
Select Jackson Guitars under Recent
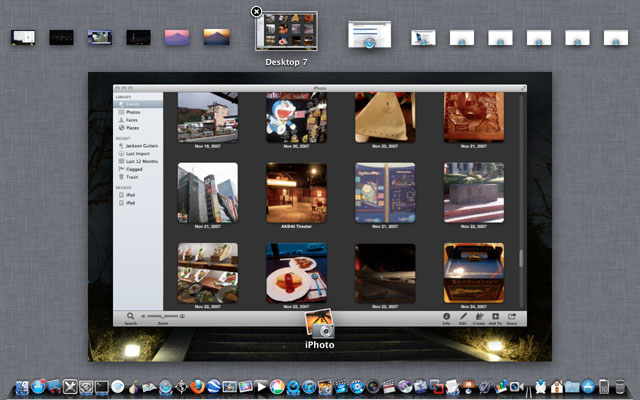[138, 146]
